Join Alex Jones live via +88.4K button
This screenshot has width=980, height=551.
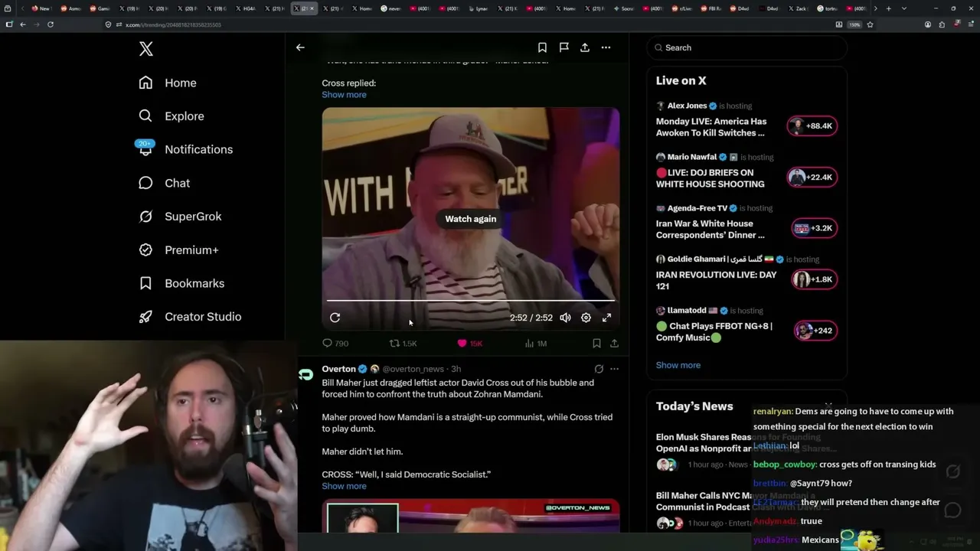pos(812,126)
